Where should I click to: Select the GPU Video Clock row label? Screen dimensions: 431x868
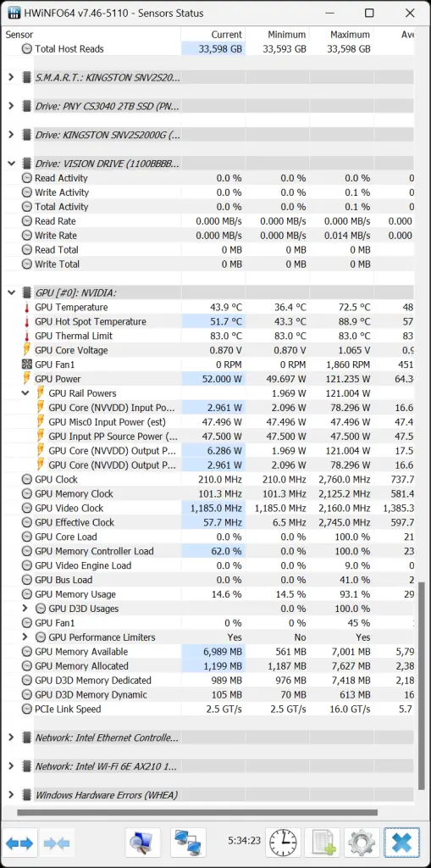[x=69, y=509]
